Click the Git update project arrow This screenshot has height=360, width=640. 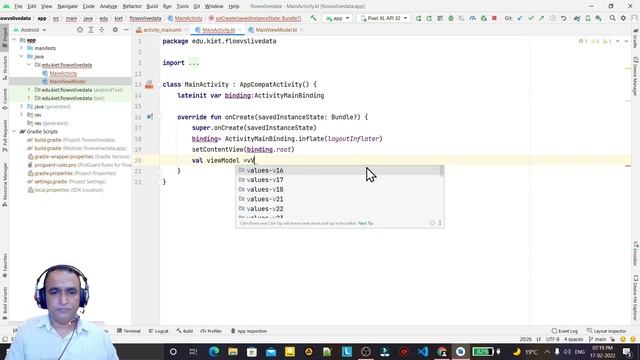520,18
